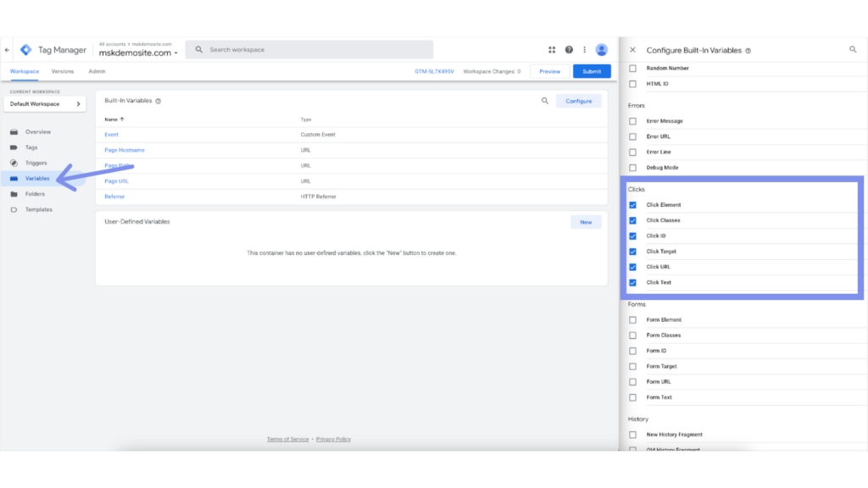Click the Triggers sidebar icon

(x=14, y=163)
